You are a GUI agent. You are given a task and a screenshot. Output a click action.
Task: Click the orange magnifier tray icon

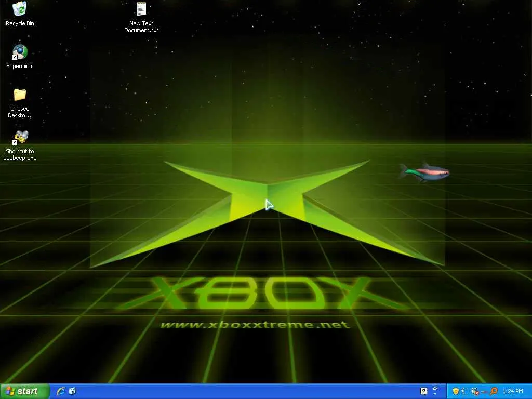pos(494,391)
